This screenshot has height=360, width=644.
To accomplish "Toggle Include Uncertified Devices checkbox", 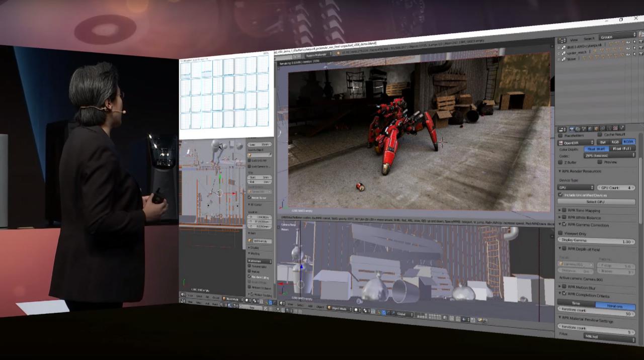I will point(560,195).
